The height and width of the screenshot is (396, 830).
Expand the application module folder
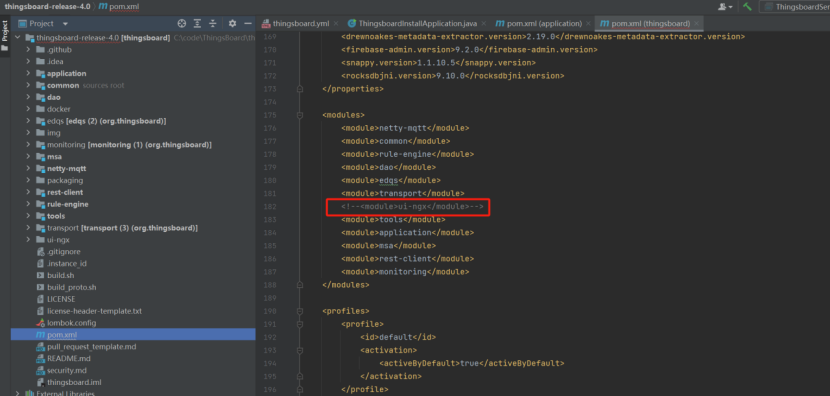[x=28, y=74]
